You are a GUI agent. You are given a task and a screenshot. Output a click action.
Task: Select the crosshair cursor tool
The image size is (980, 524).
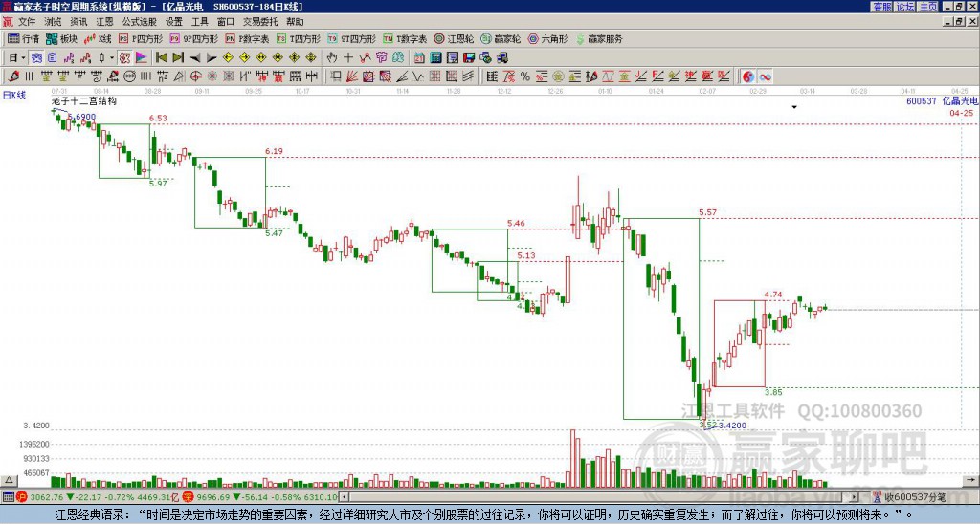348,58
